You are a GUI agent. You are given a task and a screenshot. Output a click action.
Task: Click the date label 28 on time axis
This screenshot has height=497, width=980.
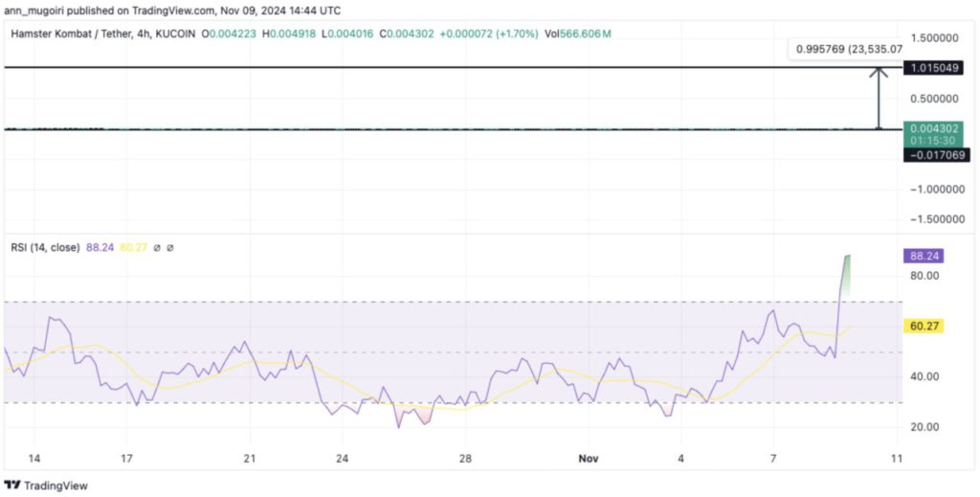pyautogui.click(x=464, y=459)
